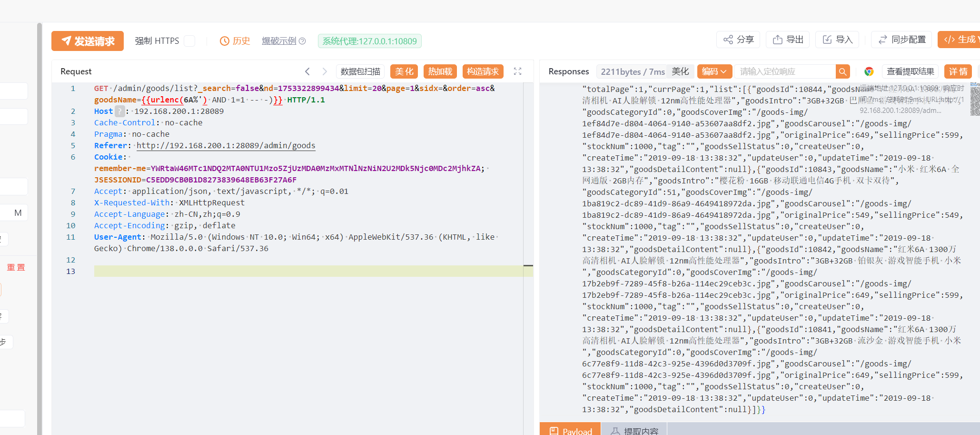
Task: Expand the Request editor to fullscreen
Action: [x=518, y=71]
